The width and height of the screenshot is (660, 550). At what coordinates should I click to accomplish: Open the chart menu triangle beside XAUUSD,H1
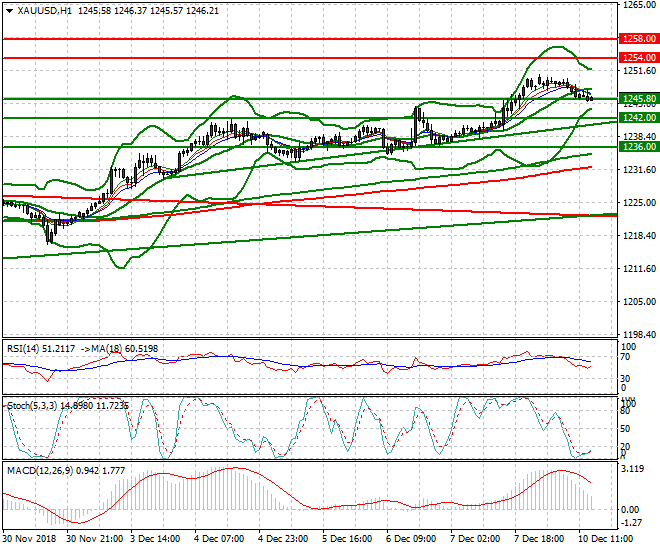9,11
